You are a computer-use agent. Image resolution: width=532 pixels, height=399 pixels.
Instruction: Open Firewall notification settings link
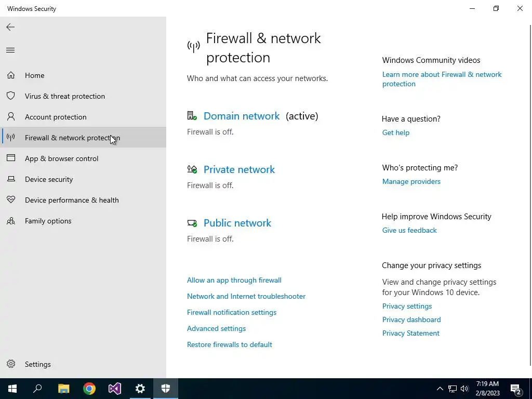click(232, 312)
